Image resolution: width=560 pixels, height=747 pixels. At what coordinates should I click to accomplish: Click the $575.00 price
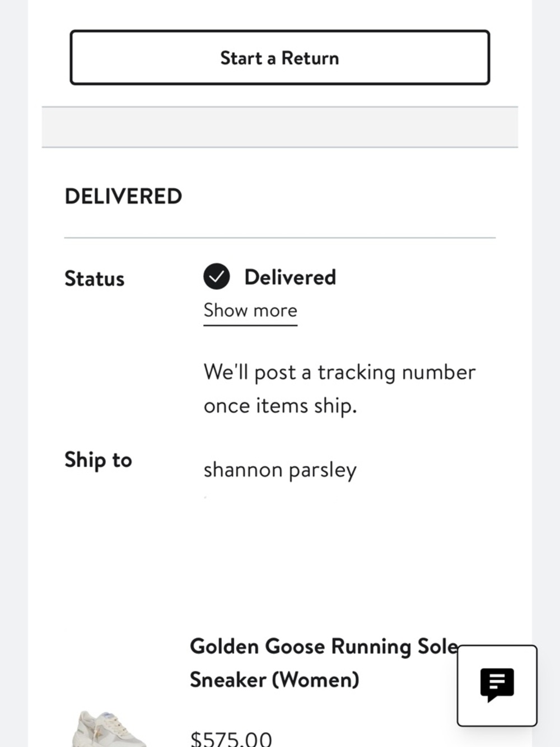[x=231, y=738]
